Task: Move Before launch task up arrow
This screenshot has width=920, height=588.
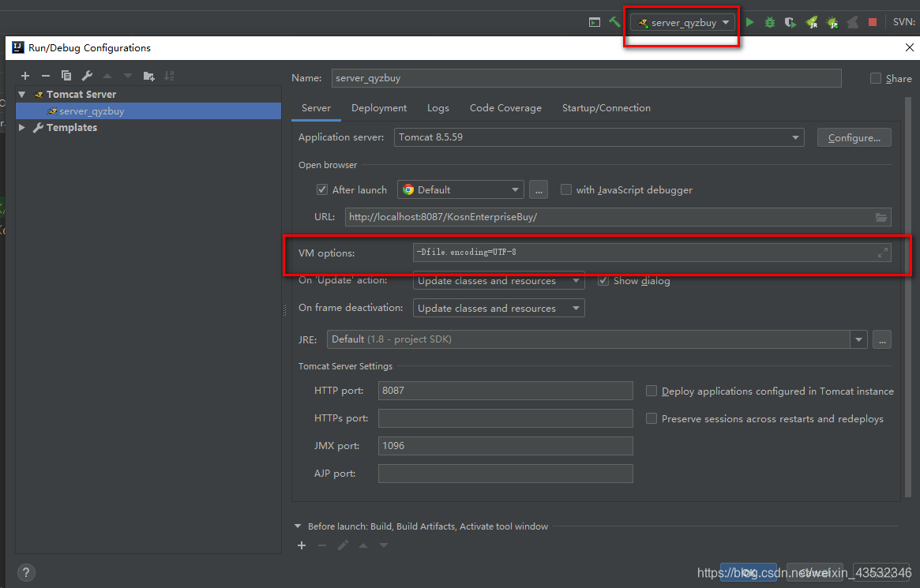Action: (363, 545)
